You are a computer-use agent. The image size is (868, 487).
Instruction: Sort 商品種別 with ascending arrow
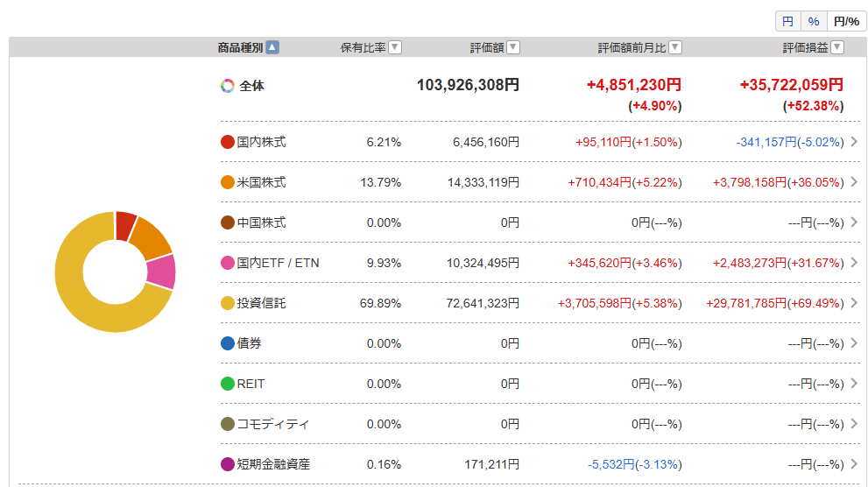[x=272, y=47]
